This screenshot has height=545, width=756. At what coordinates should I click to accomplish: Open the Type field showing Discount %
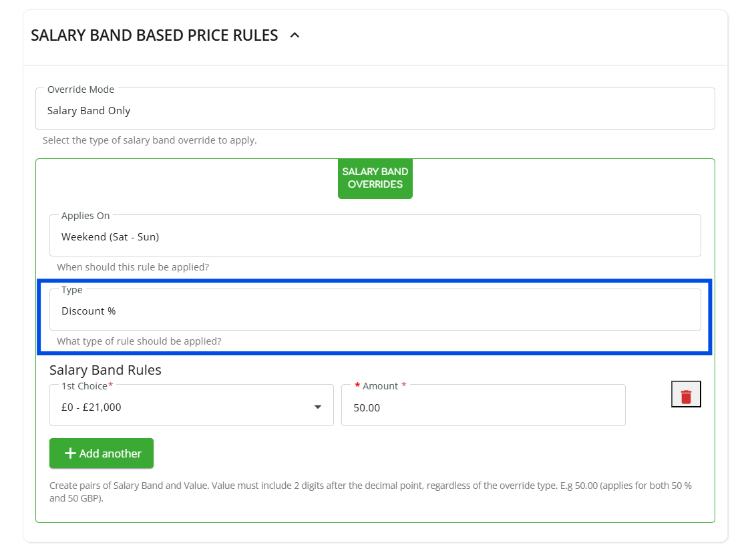375,311
